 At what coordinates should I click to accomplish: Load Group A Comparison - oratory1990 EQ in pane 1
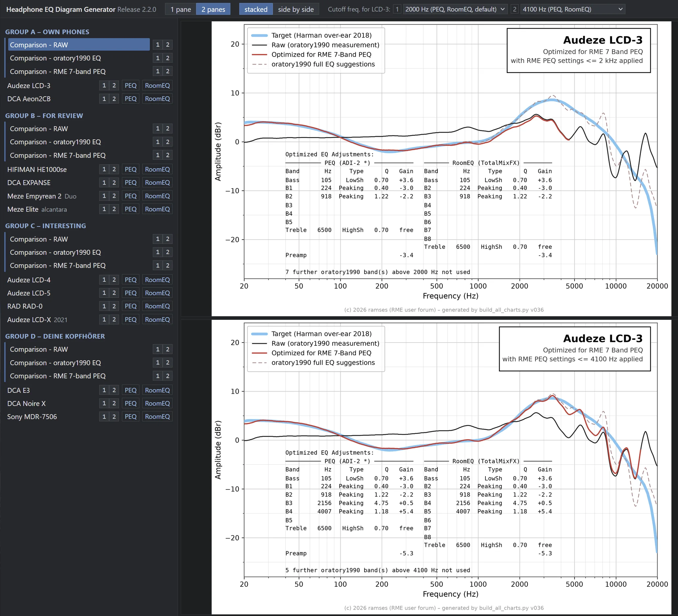pos(158,58)
